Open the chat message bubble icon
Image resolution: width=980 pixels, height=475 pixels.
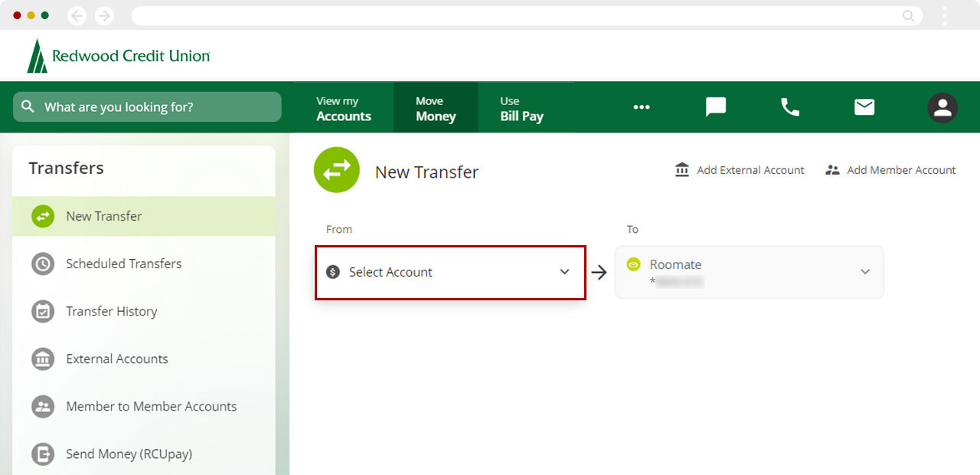click(716, 107)
